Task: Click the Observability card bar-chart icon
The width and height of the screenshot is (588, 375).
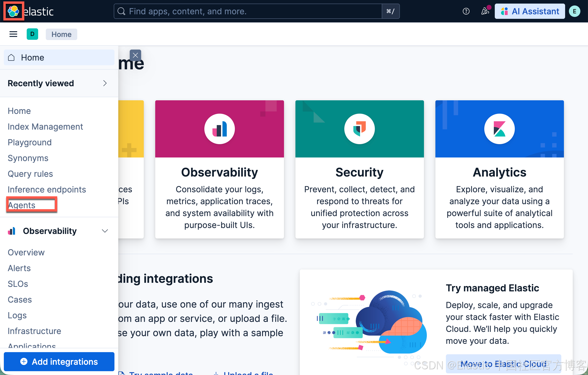Action: click(x=219, y=129)
